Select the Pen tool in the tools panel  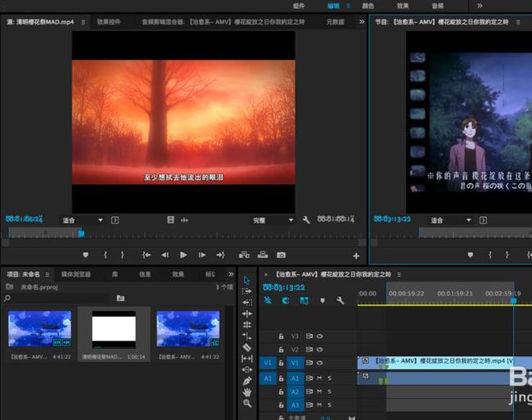[247, 381]
